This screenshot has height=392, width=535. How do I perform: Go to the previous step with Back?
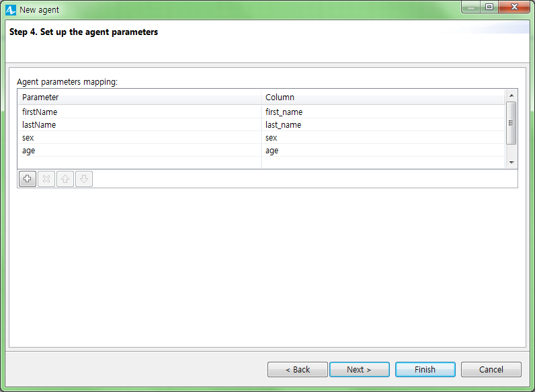tap(298, 369)
